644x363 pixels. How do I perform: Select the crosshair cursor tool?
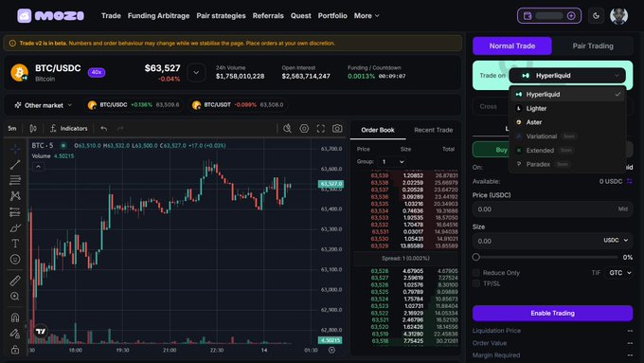15,149
